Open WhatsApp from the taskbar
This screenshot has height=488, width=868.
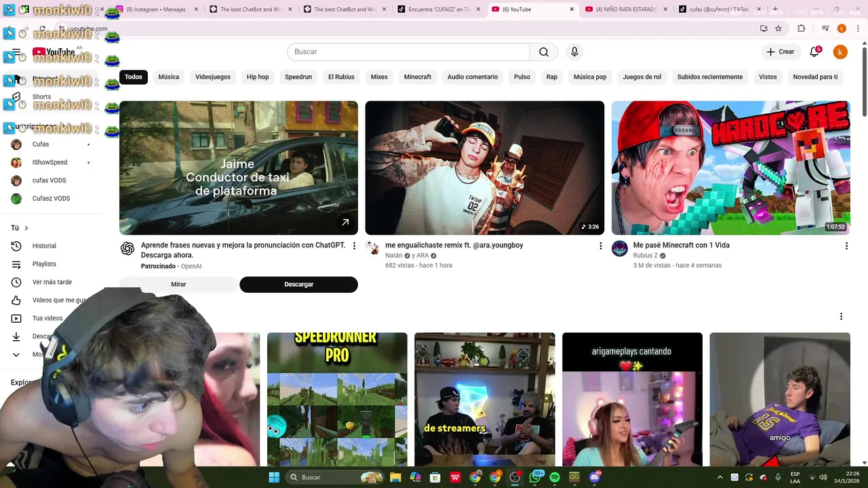[x=535, y=477]
